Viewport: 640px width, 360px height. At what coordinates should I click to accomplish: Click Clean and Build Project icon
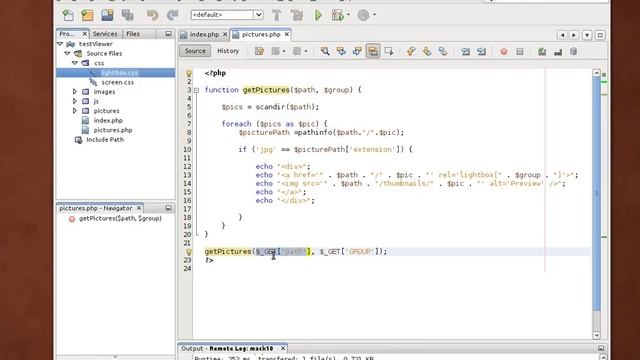pos(297,16)
